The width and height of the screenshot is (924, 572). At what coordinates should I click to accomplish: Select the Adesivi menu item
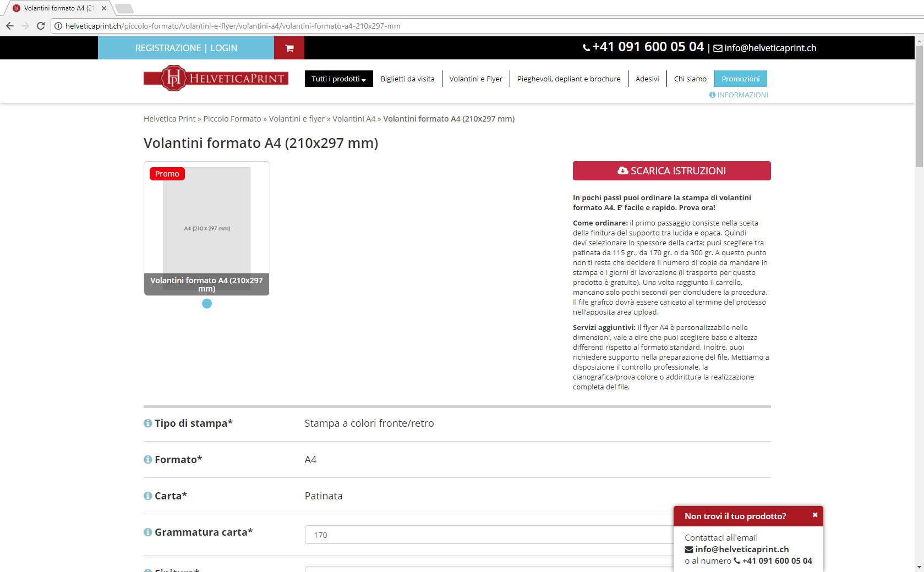point(647,79)
